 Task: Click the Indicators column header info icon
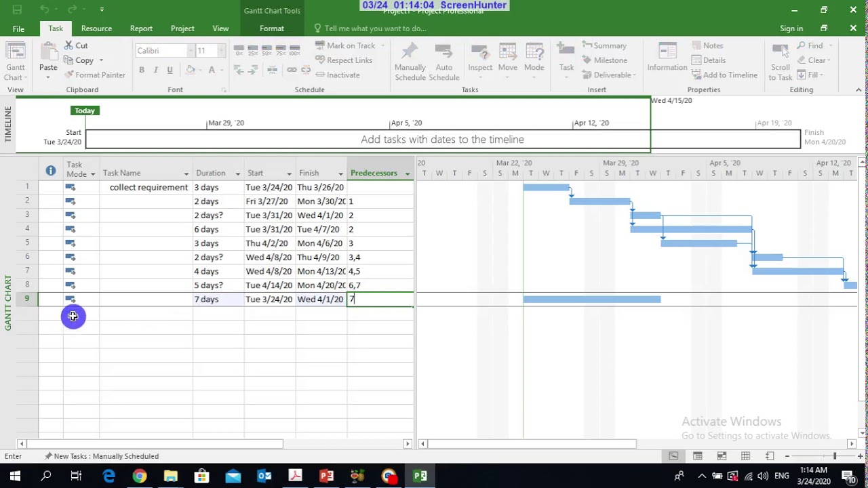(51, 170)
